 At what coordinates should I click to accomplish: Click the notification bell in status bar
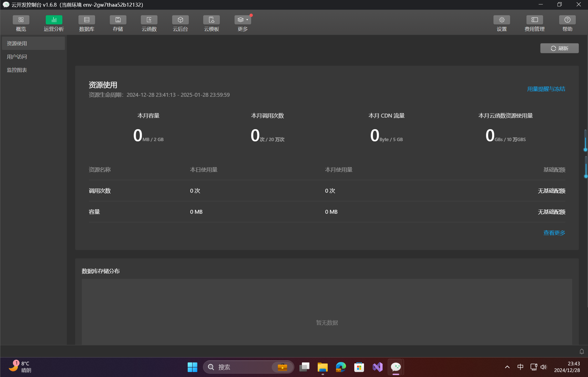[x=582, y=351]
